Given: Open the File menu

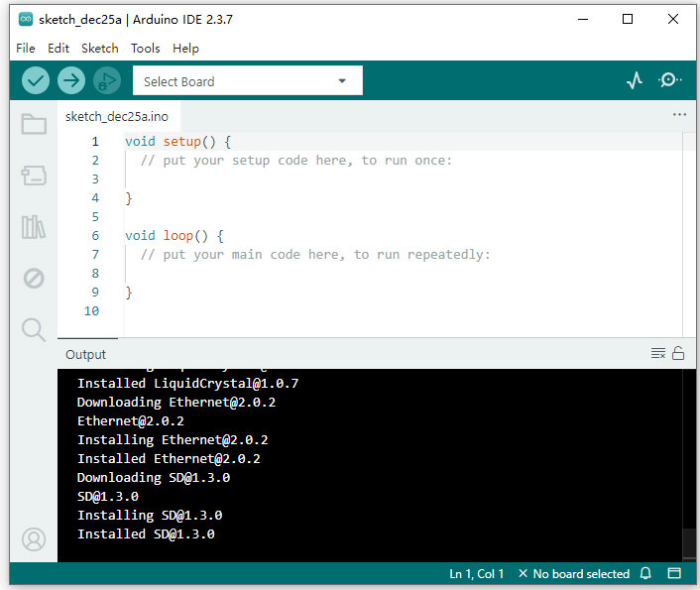Looking at the screenshot, I should (26, 49).
